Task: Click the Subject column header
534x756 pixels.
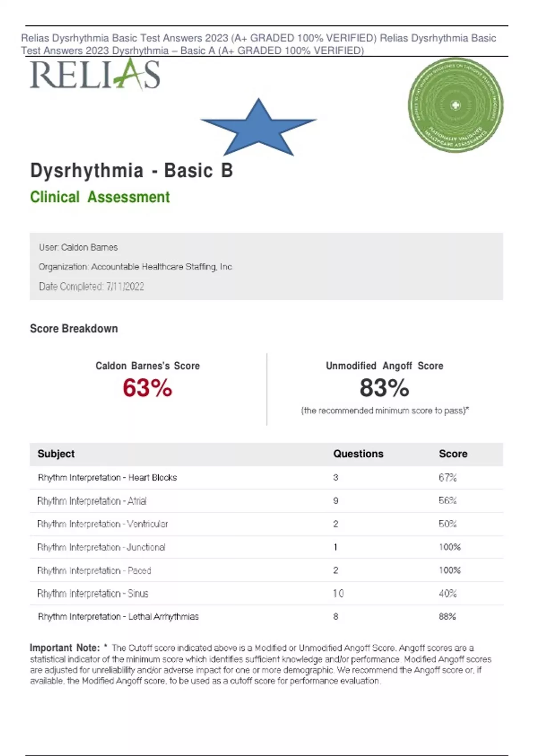Action: pyautogui.click(x=56, y=454)
